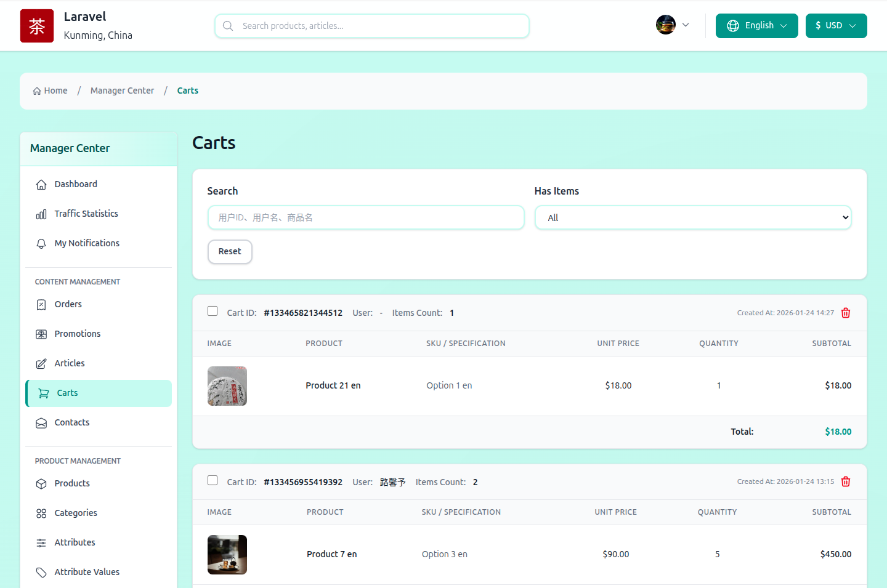887x588 pixels.
Task: Click the Laravel site title
Action: click(x=85, y=17)
